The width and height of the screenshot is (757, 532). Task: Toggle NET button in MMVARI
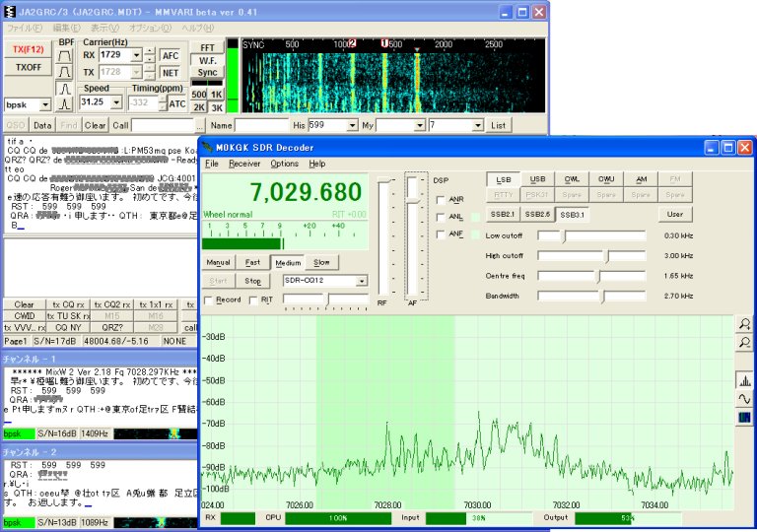171,73
